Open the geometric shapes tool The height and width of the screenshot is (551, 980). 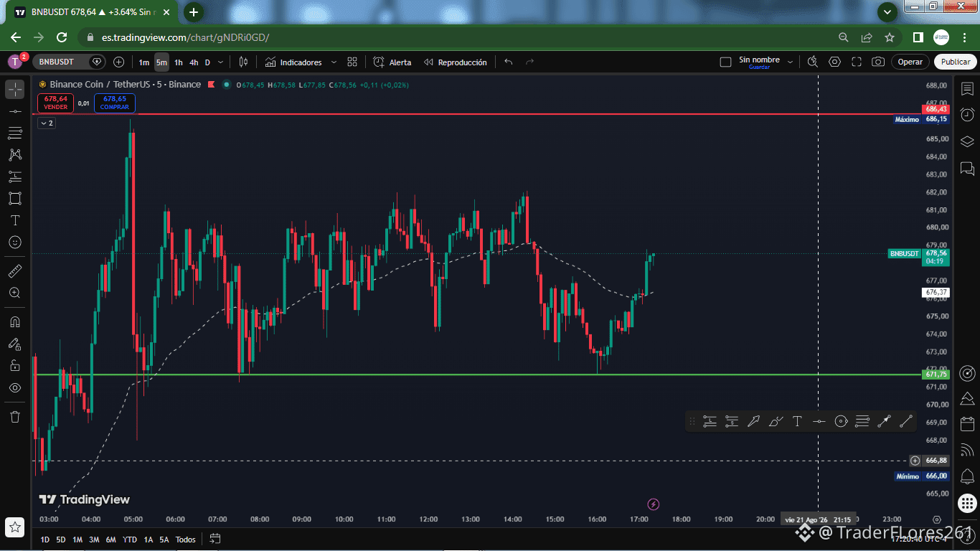(x=15, y=198)
